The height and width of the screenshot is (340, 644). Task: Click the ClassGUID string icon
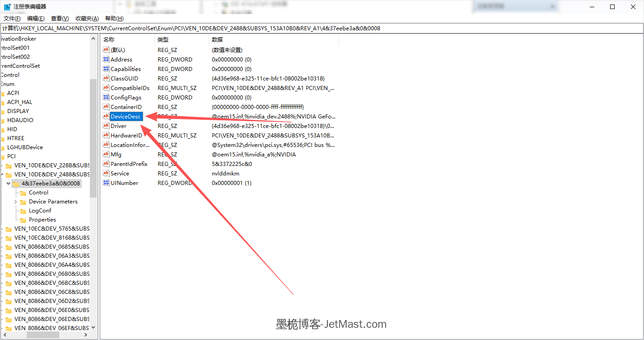106,78
